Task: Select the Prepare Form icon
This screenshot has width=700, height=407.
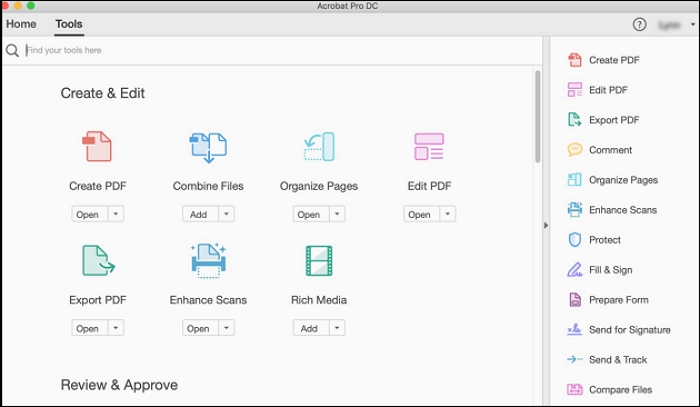Action: click(x=575, y=299)
